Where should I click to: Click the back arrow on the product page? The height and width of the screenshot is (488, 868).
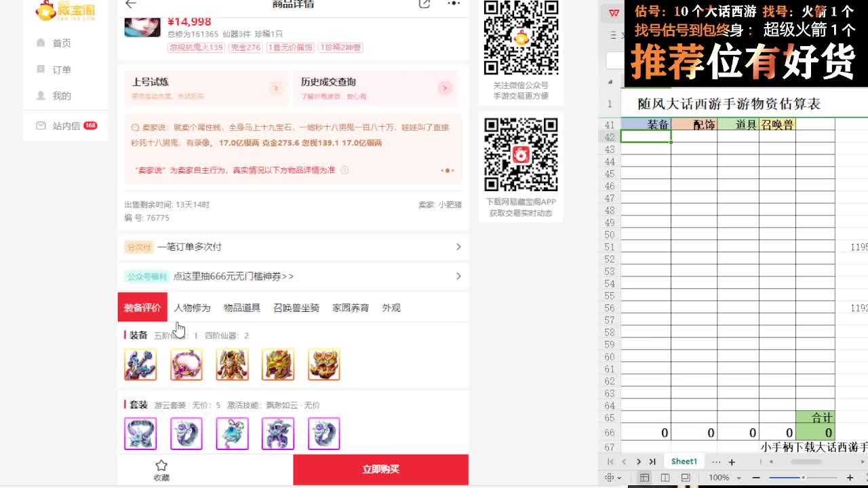(x=131, y=4)
